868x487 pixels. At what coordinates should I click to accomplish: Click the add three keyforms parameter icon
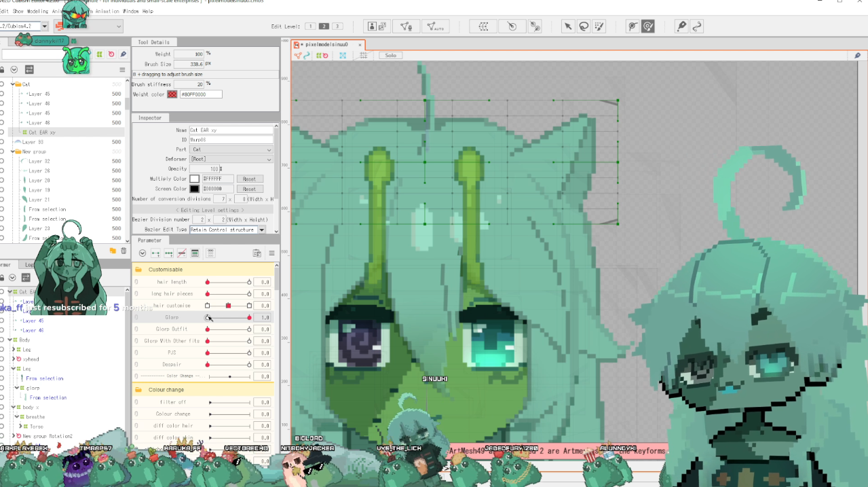[x=168, y=253]
